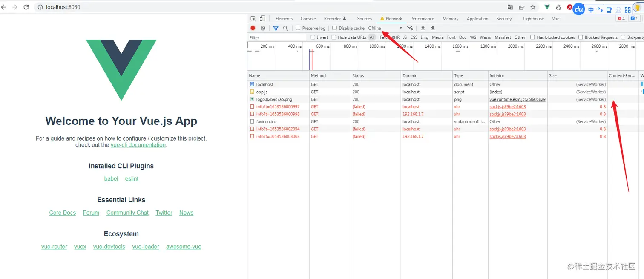644x279 pixels.
Task: Clear the network log with the clear icon
Action: point(263,28)
